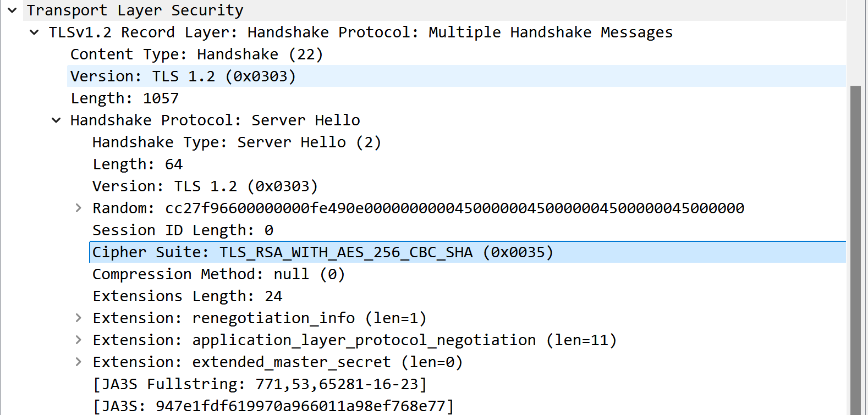Select Version row directly below Length: 64

tap(205, 186)
